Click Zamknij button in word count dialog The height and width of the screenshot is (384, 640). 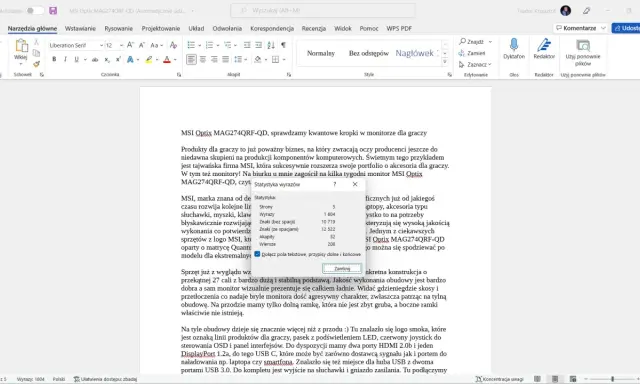342,269
